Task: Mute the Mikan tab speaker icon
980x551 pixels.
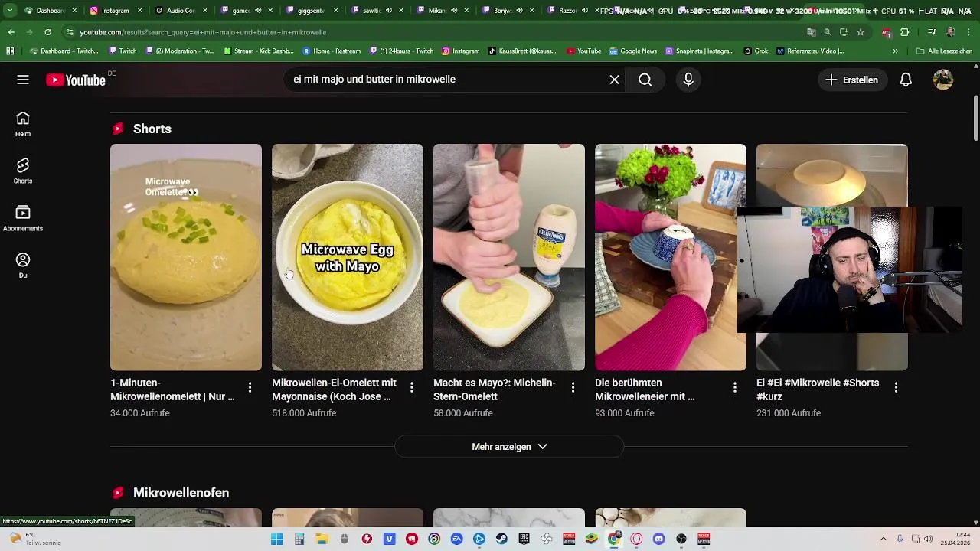Action: click(454, 11)
